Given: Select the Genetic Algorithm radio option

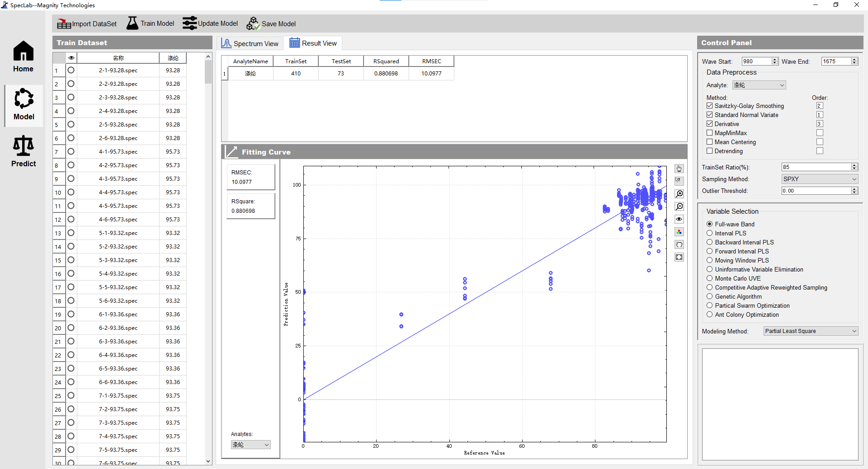Looking at the screenshot, I should coord(710,296).
